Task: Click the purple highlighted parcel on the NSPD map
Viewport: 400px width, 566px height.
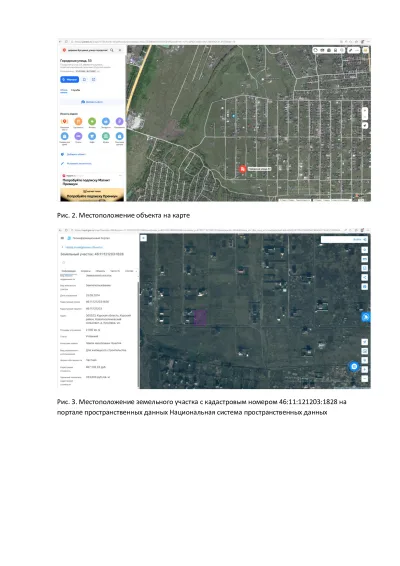Action: click(x=200, y=317)
